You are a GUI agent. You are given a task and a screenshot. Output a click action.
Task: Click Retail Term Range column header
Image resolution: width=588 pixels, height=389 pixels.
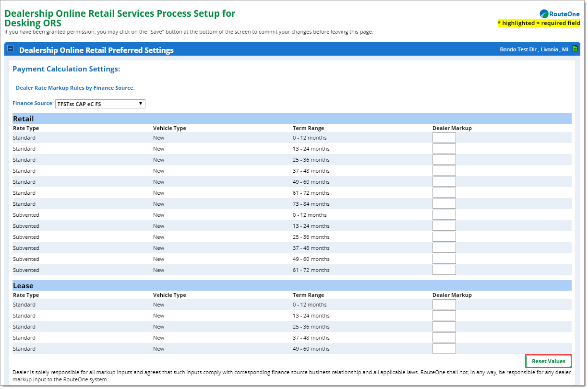click(x=309, y=128)
